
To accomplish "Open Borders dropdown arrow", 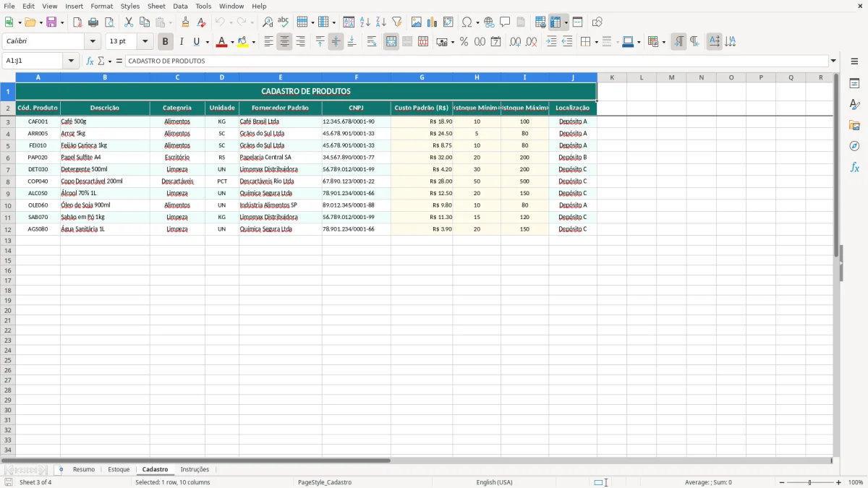I will (x=596, y=42).
